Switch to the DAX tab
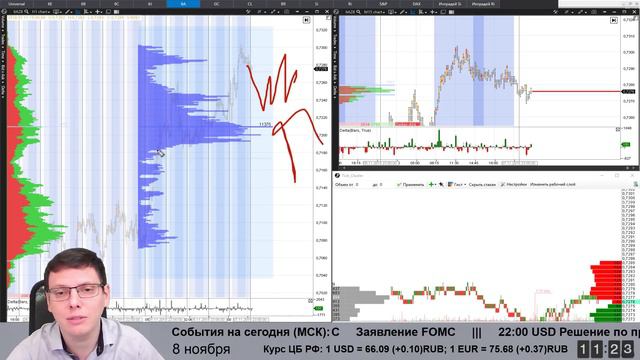This screenshot has height=360, width=640. [x=416, y=4]
